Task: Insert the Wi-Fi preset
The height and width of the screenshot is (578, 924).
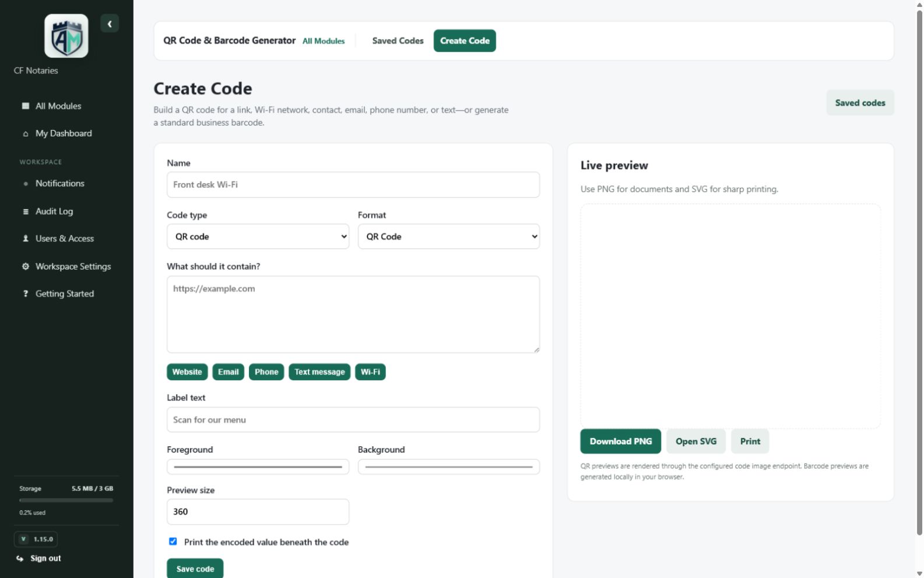Action: 370,372
